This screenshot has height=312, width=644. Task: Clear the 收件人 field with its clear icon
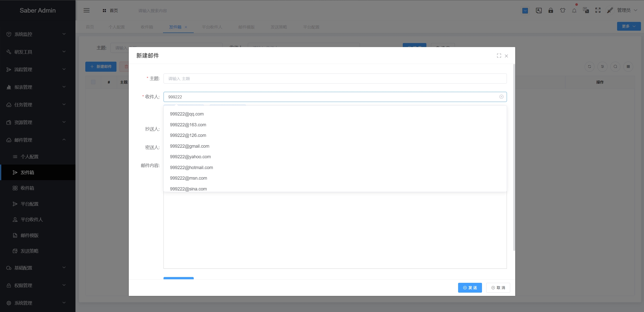tap(501, 97)
